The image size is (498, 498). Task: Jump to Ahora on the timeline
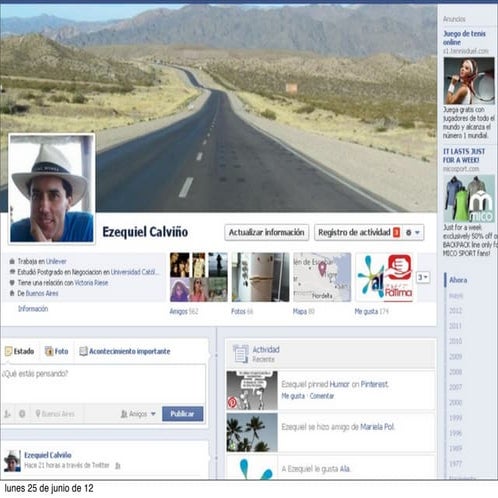point(458,280)
